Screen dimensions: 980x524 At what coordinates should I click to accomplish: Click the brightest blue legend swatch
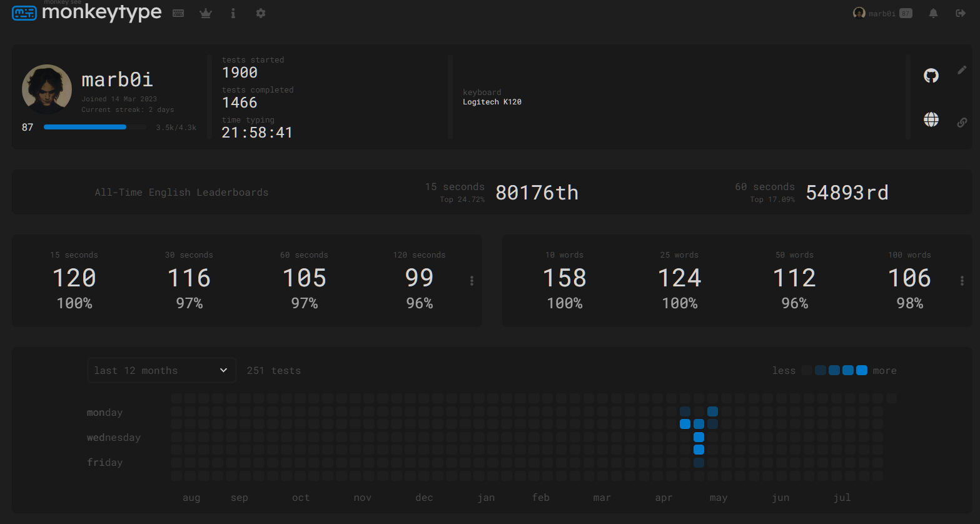point(862,370)
